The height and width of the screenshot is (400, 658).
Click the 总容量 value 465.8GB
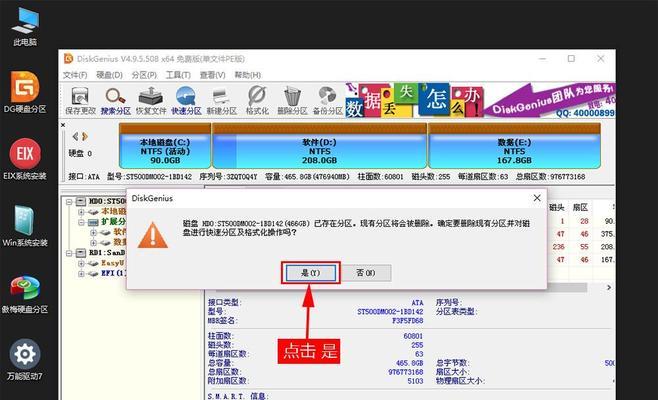[x=409, y=363]
